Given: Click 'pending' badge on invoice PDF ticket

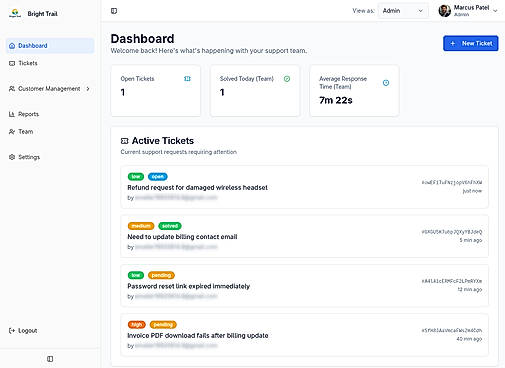Looking at the screenshot, I should [163, 325].
